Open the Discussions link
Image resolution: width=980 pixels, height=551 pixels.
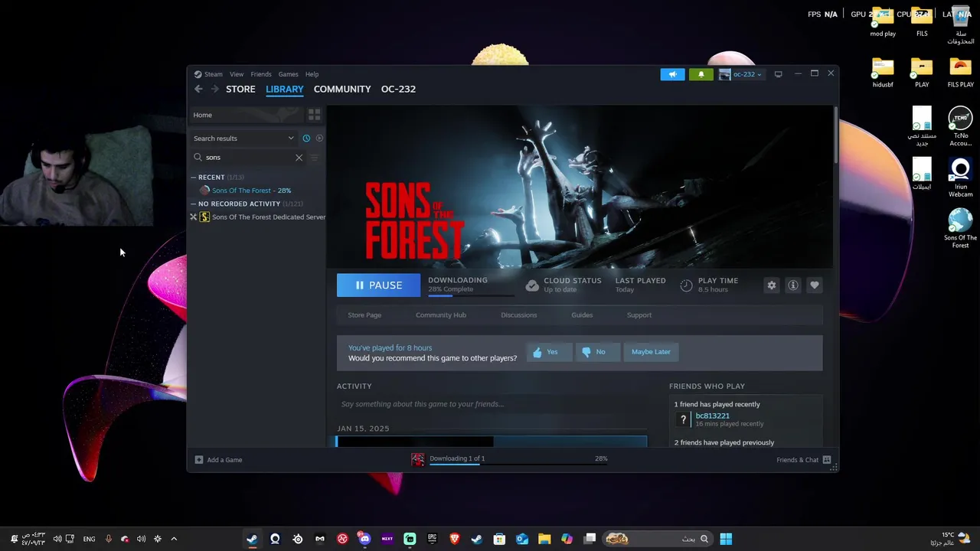(x=519, y=315)
